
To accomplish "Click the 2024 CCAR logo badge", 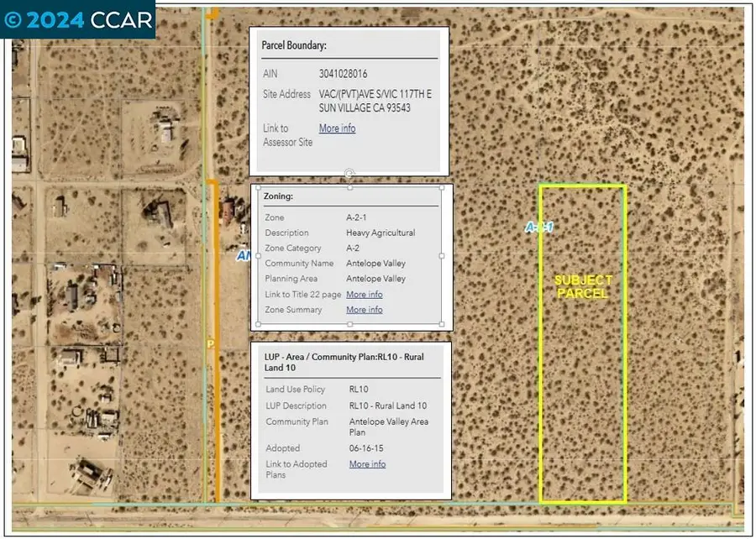I will 77,18.
